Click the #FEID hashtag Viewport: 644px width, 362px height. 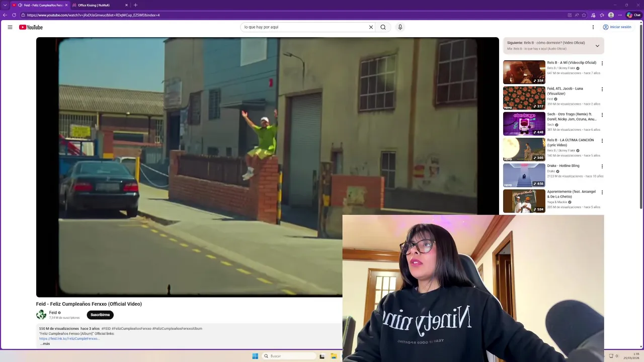[106, 329]
